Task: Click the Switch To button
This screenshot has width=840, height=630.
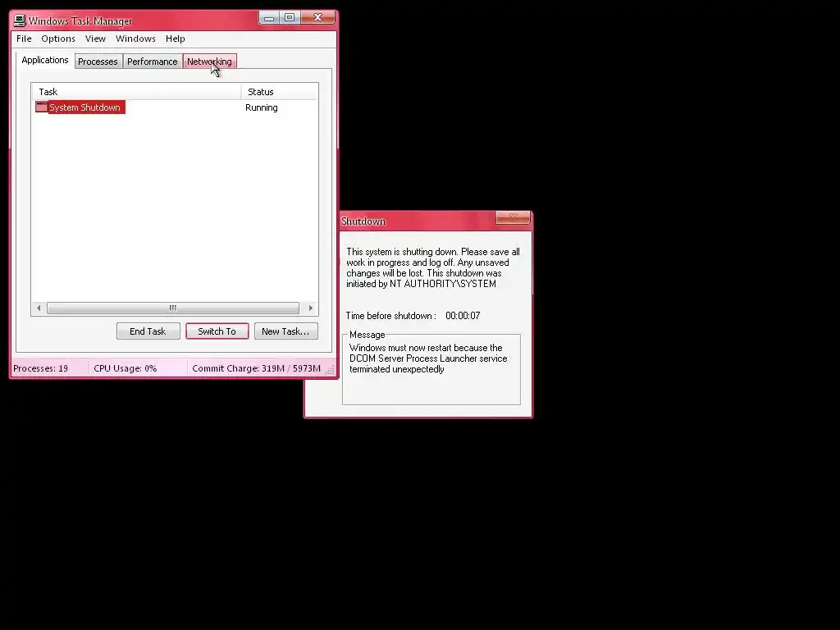Action: (217, 331)
